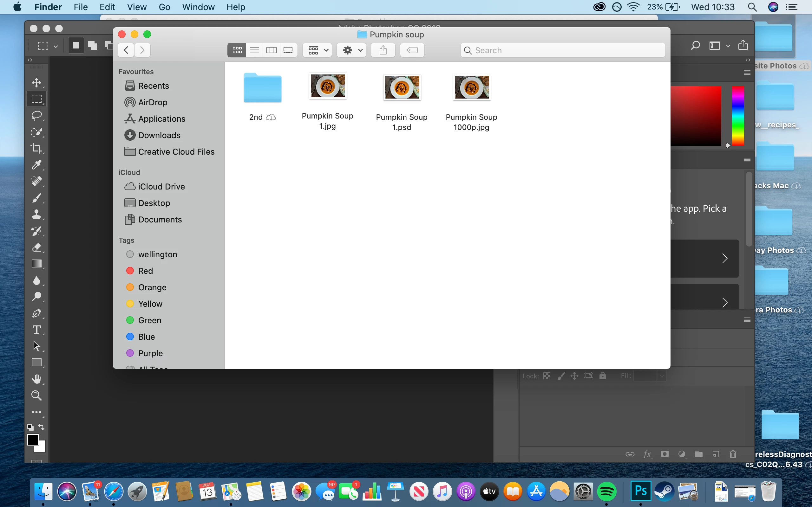The image size is (812, 507).
Task: Switch Finder to column view
Action: tap(271, 50)
